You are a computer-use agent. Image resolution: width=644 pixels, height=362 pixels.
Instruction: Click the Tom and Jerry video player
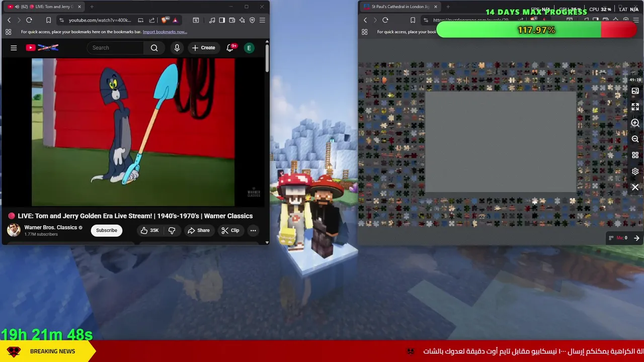tap(133, 132)
